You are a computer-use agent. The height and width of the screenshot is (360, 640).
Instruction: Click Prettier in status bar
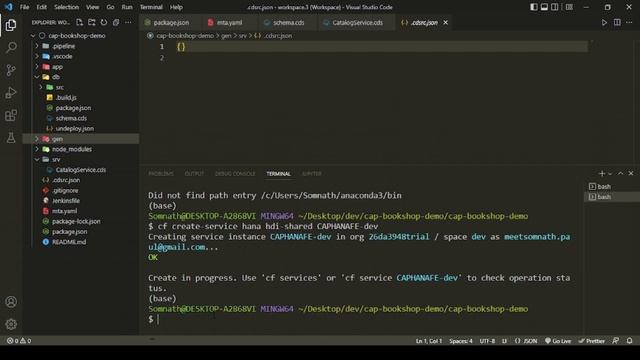(x=591, y=340)
